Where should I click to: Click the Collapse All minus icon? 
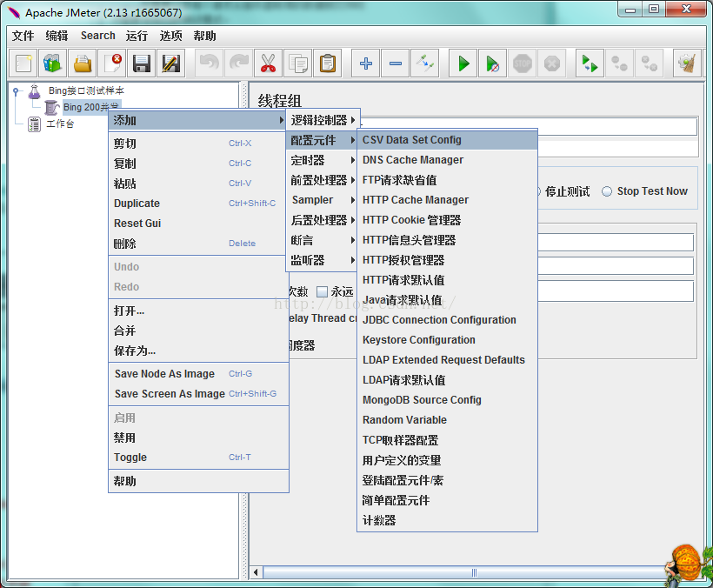(x=396, y=63)
